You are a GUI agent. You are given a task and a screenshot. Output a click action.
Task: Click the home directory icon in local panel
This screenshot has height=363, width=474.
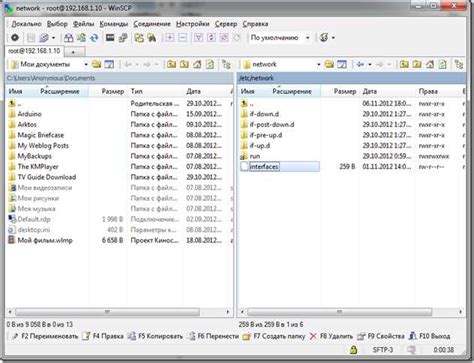(197, 64)
